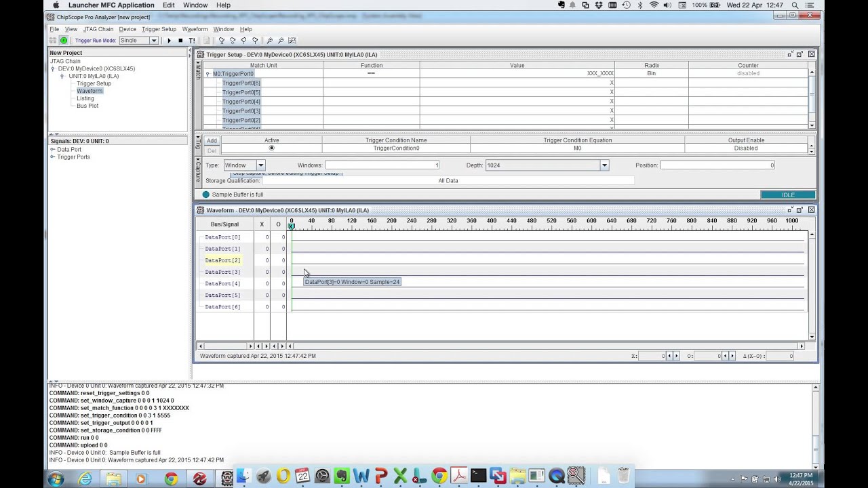Click the Zoom Out magnifier icon
This screenshot has height=488, width=868.
pyautogui.click(x=281, y=41)
